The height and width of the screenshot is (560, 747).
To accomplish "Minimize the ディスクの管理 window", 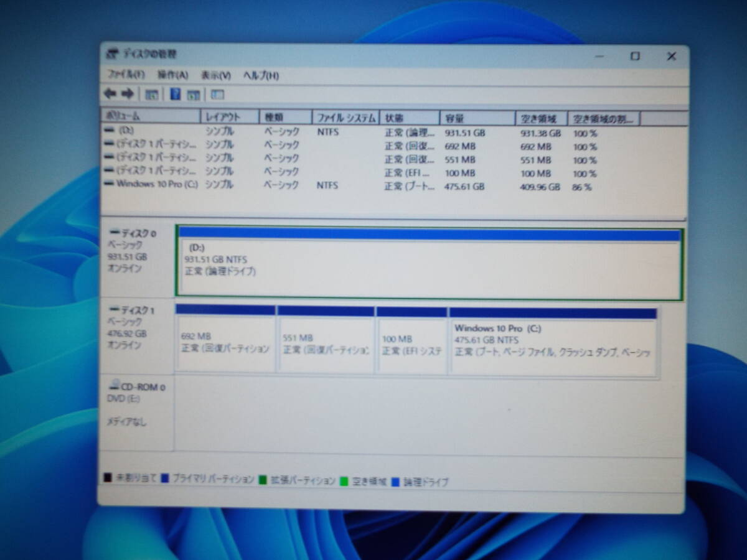I will pos(599,56).
